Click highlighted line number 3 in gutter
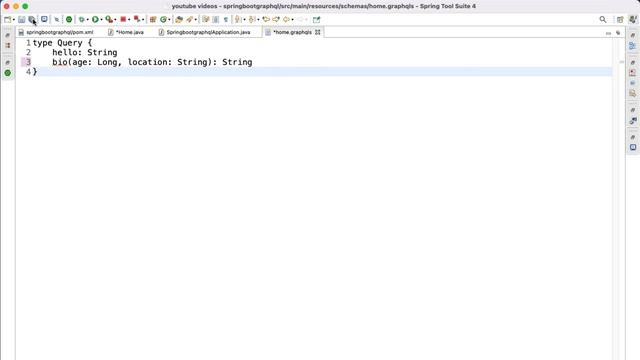Viewport: 640px width, 360px height. pyautogui.click(x=28, y=62)
